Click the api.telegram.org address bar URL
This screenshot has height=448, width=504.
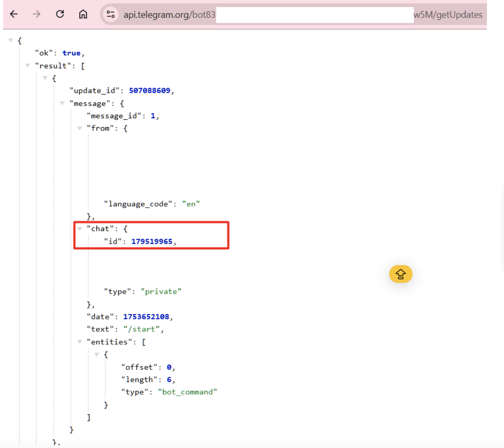pos(303,15)
